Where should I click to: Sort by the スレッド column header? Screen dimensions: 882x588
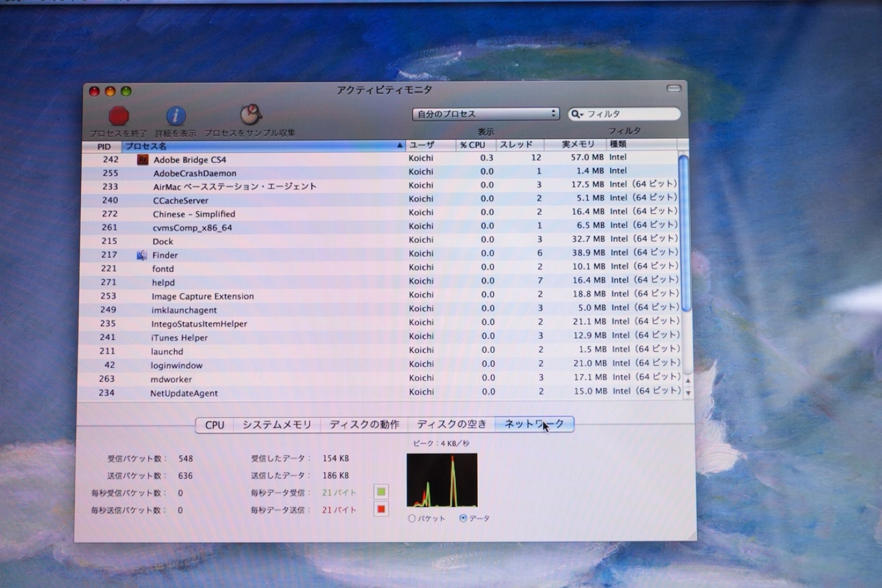tap(519, 145)
